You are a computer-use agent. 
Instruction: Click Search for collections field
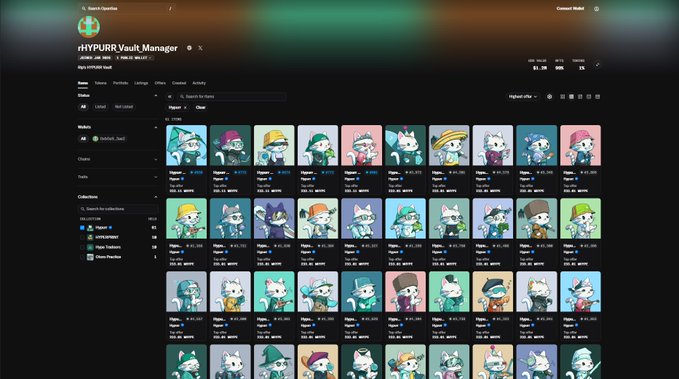[117, 209]
